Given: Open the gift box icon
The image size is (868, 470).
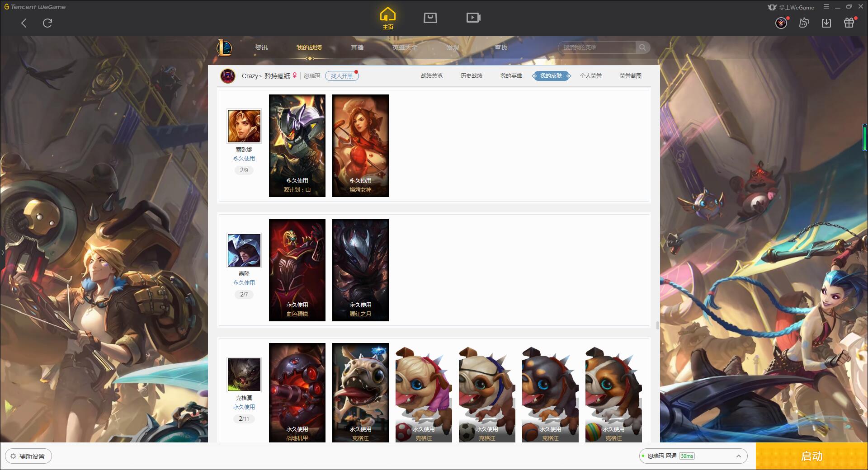Looking at the screenshot, I should (x=849, y=23).
